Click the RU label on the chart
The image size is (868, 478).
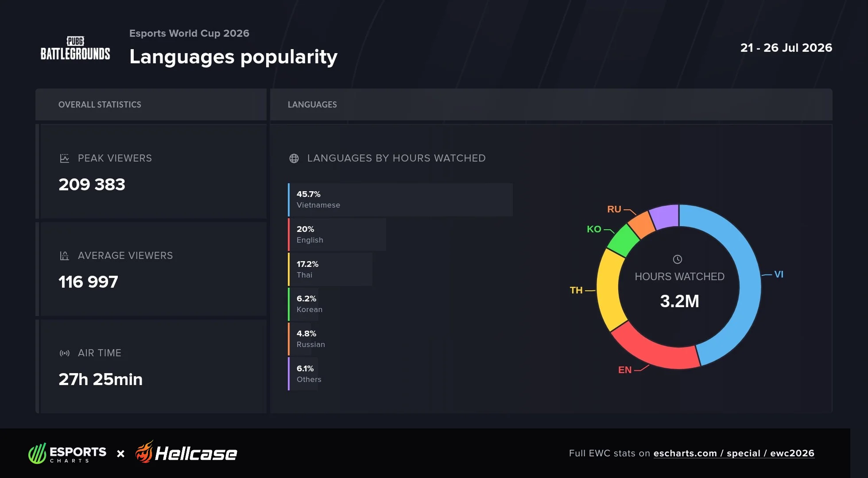click(614, 209)
